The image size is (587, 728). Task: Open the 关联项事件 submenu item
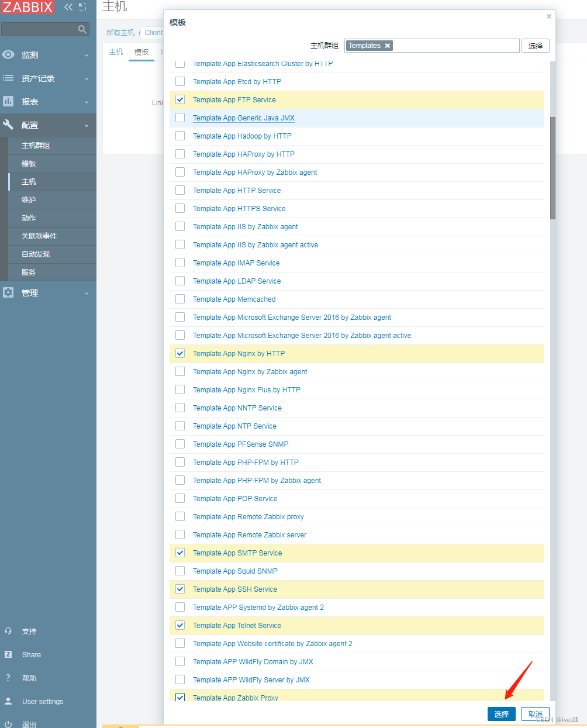52,236
